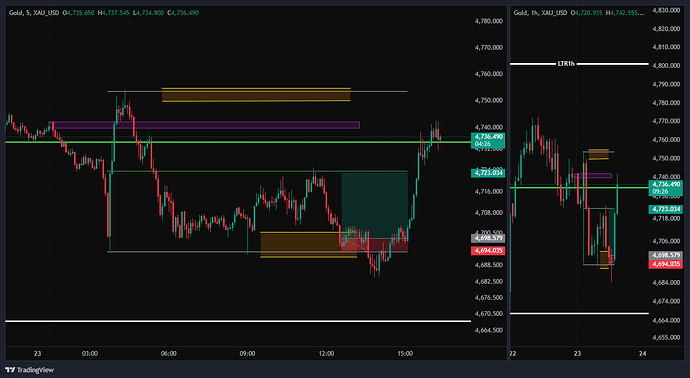The image size is (690, 378).
Task: Click 4,655.000 on the 1h price scale
Action: tap(666, 338)
